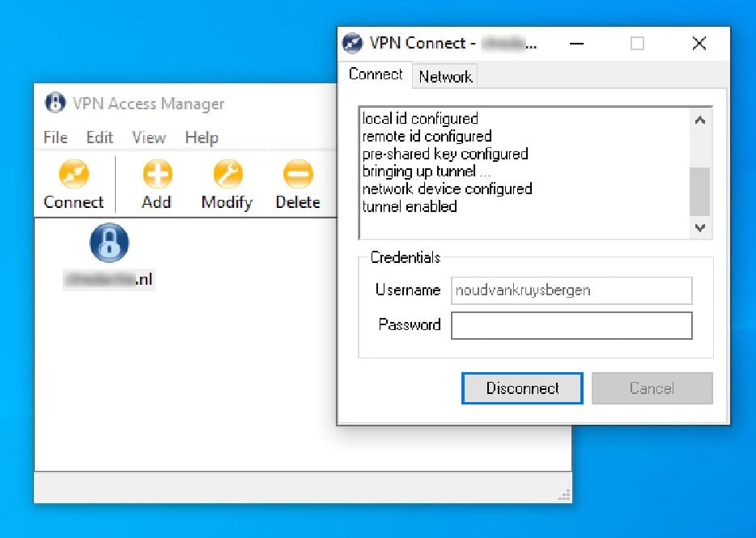Click the Delete toolbar icon
Image resolution: width=756 pixels, height=538 pixels.
[297, 174]
